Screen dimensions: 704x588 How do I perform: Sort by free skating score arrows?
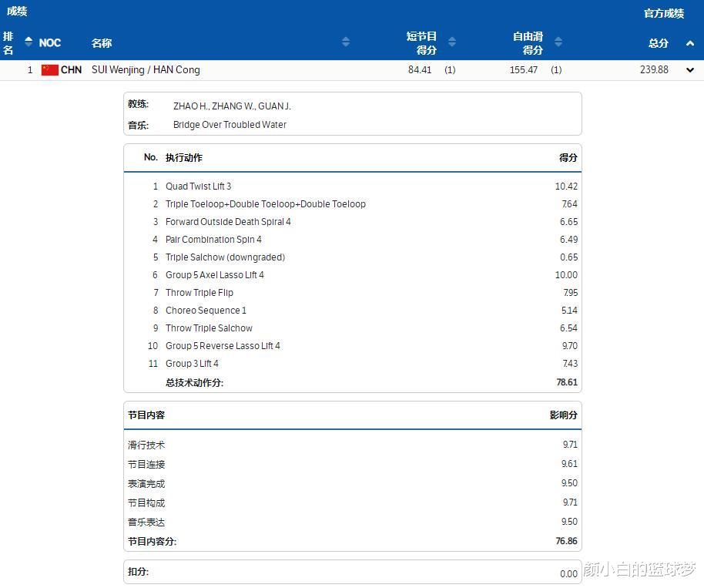pos(558,42)
